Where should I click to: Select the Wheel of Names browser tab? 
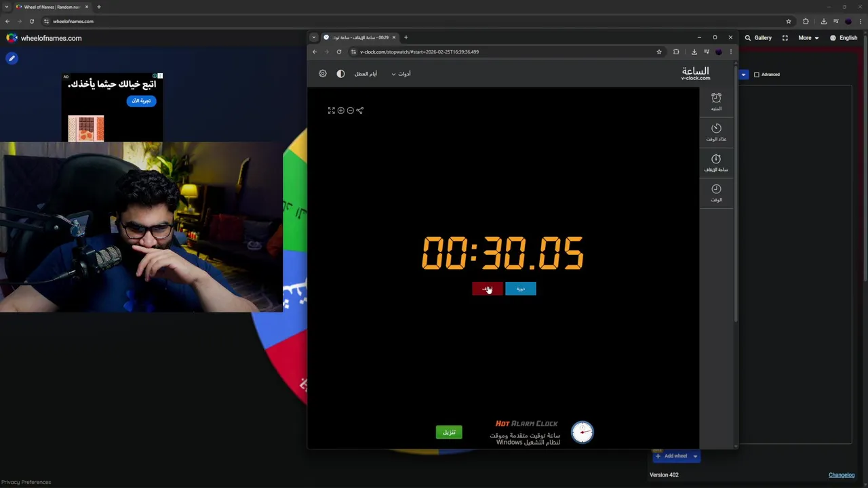point(53,7)
